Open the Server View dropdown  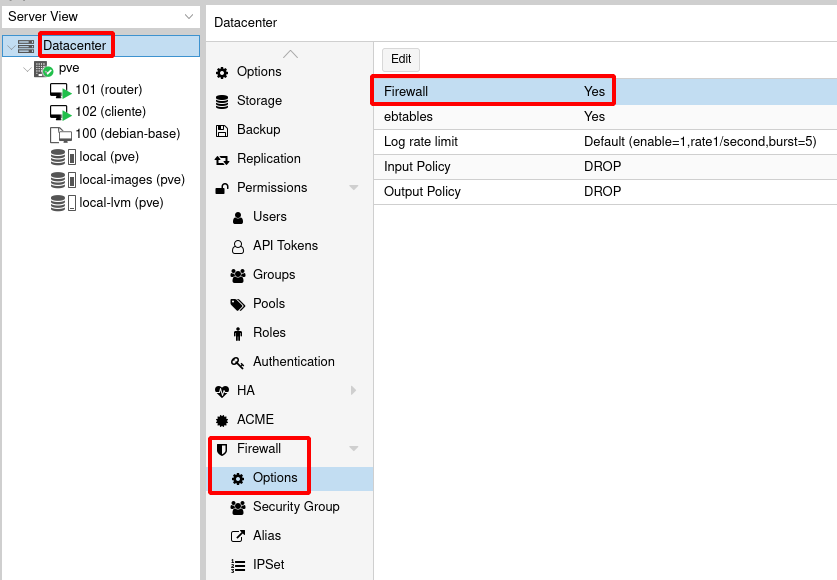189,17
